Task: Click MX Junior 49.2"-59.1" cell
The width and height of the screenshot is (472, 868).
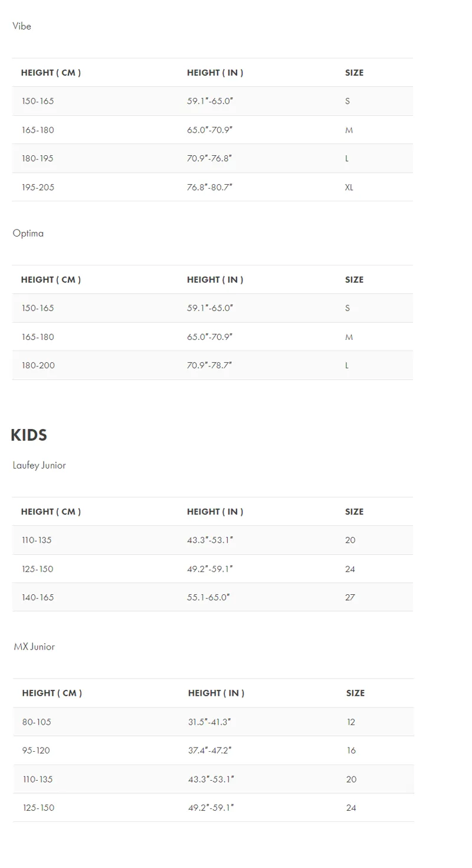Action: 211,808
